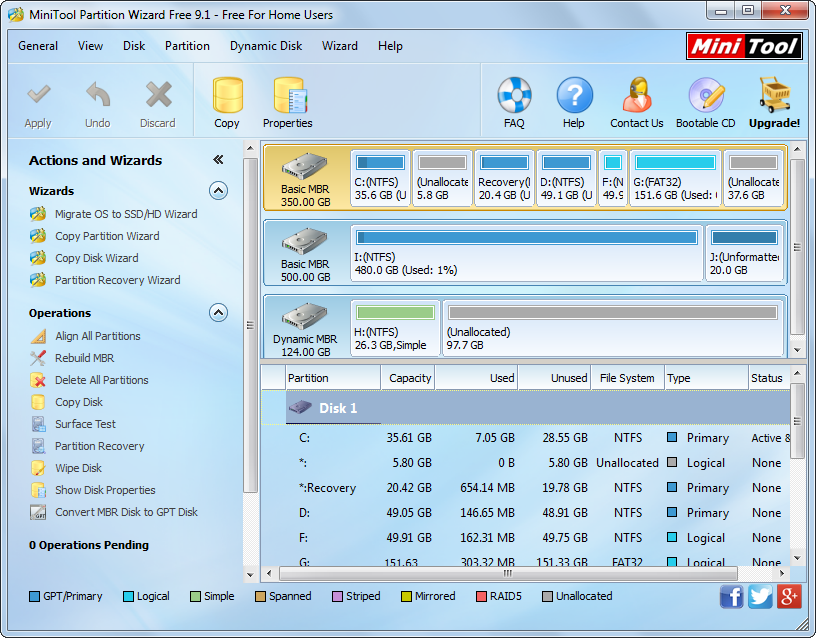Open the General menu

[38, 46]
